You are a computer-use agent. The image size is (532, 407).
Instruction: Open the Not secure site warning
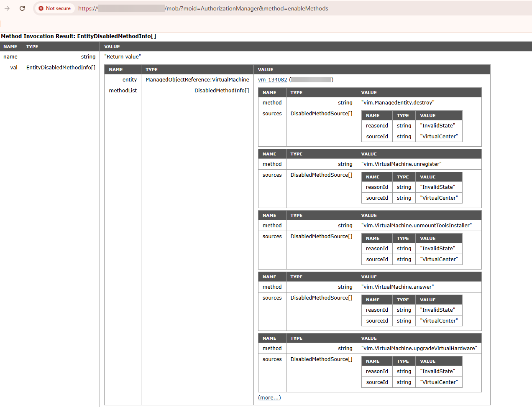point(54,8)
